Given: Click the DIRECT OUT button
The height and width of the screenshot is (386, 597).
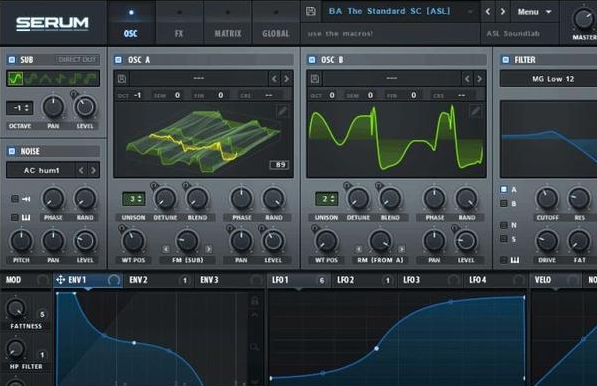Looking at the screenshot, I should point(77,59).
